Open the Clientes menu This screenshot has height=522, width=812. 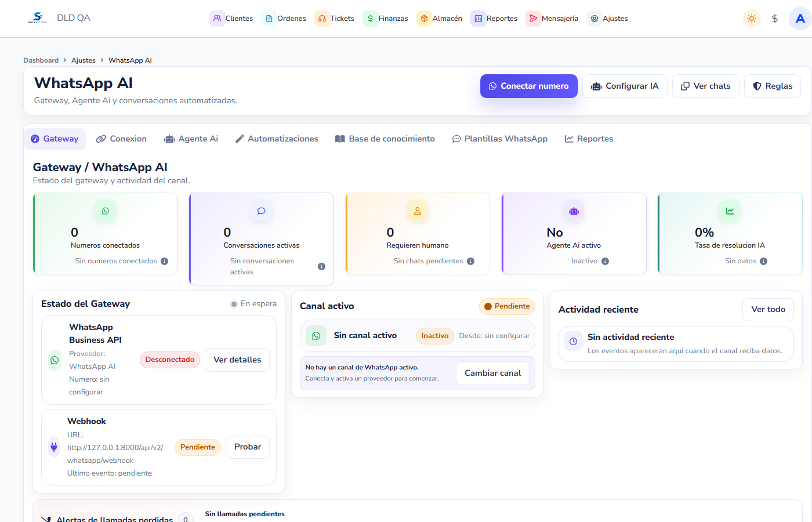[231, 19]
